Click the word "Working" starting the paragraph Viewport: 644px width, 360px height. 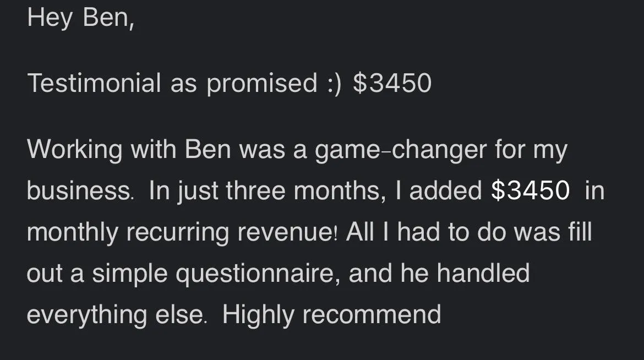[74, 150]
